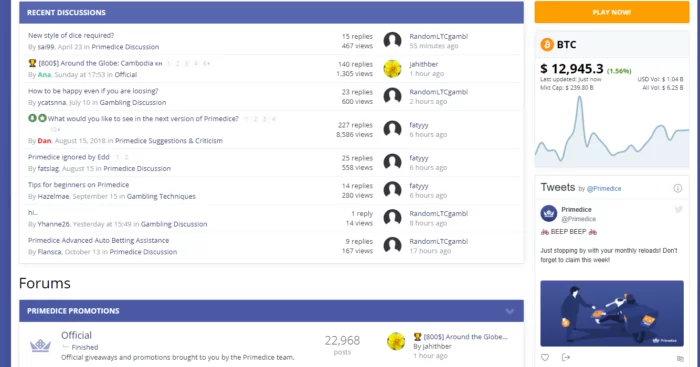The image size is (700, 367).
Task: Click the BTC price chart
Action: point(612,130)
